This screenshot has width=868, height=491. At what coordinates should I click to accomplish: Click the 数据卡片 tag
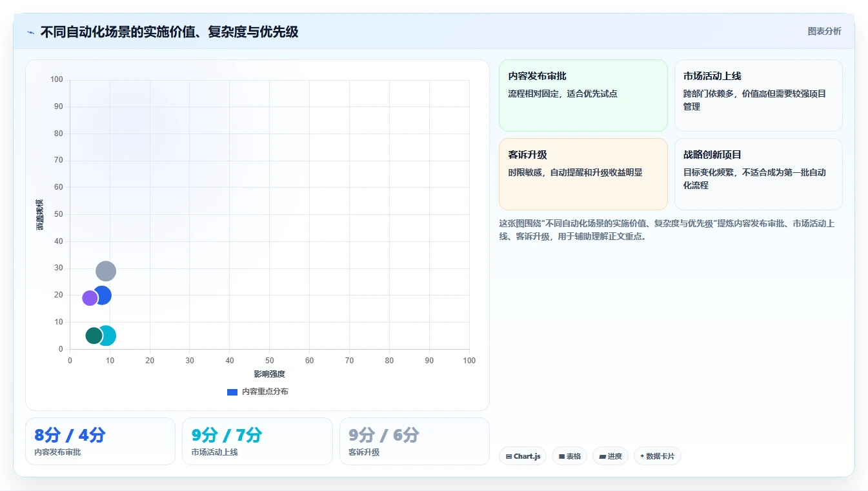(657, 456)
